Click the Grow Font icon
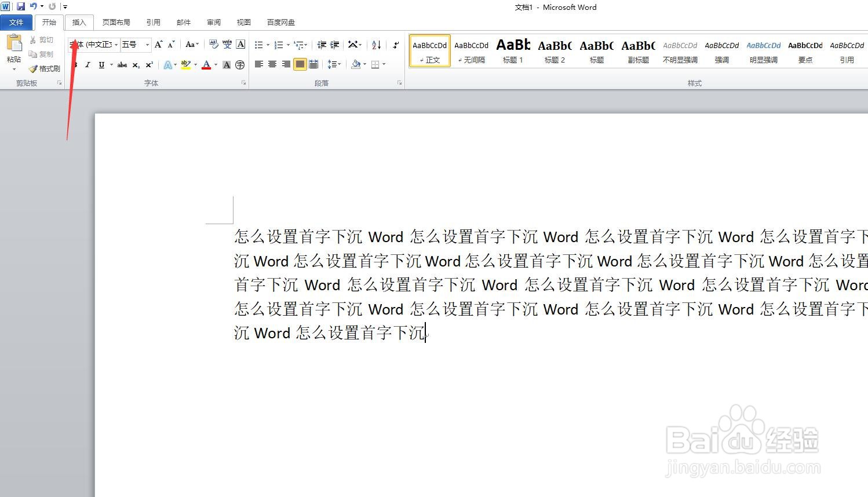The image size is (868, 497). (x=158, y=45)
